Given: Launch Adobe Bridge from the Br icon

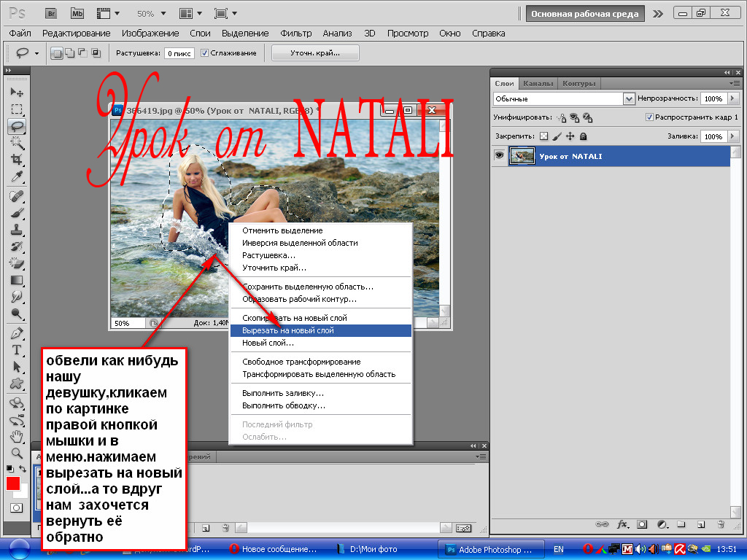Looking at the screenshot, I should coord(50,13).
